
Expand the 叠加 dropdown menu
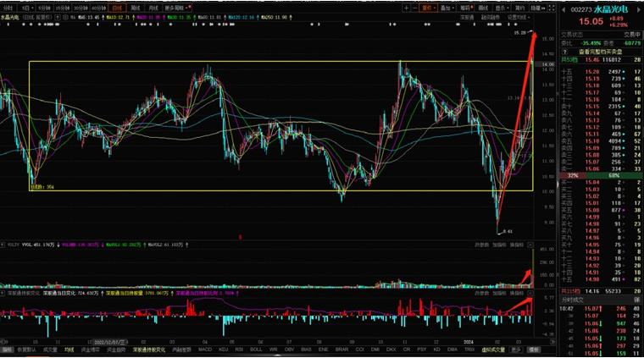pyautogui.click(x=447, y=6)
